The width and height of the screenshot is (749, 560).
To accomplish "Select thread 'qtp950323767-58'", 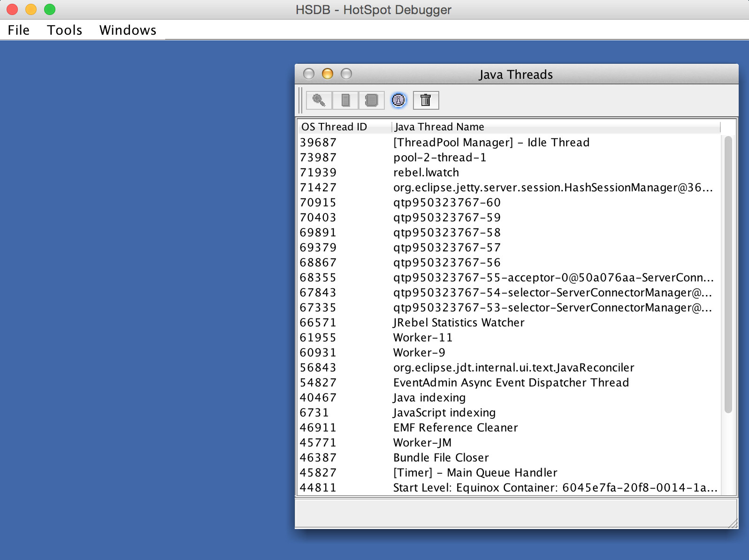I will (x=510, y=233).
